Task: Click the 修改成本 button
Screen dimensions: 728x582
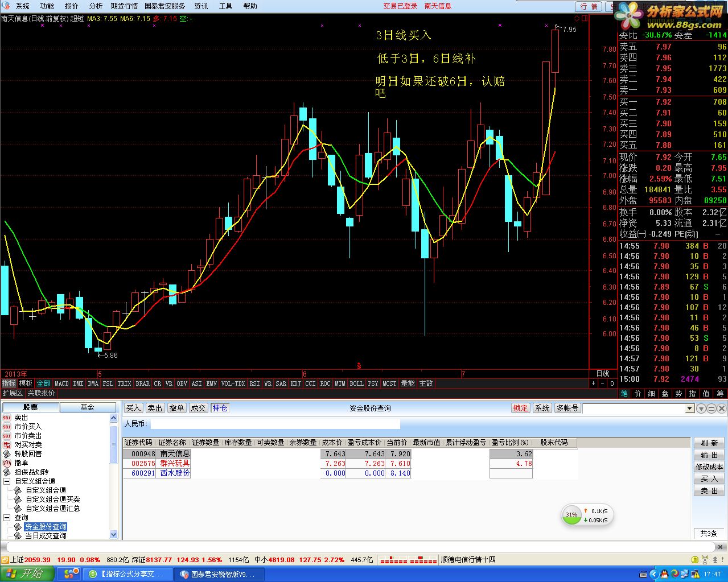Action: point(709,467)
